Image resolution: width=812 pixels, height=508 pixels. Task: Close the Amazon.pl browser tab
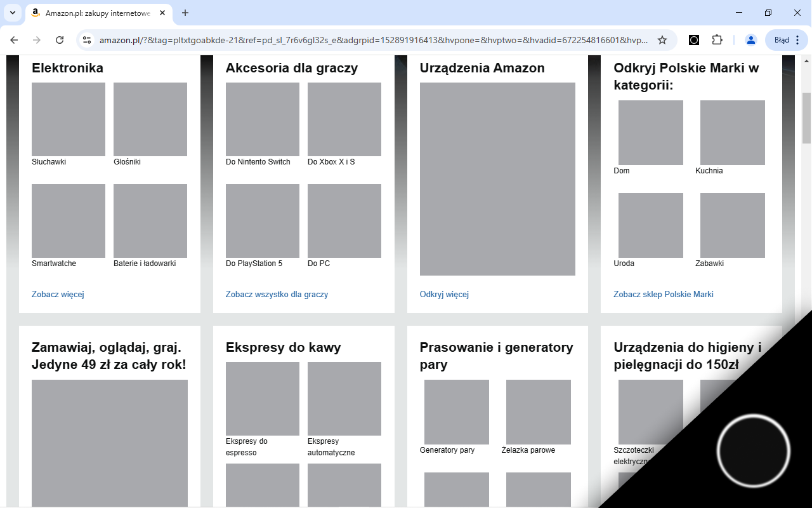point(162,13)
